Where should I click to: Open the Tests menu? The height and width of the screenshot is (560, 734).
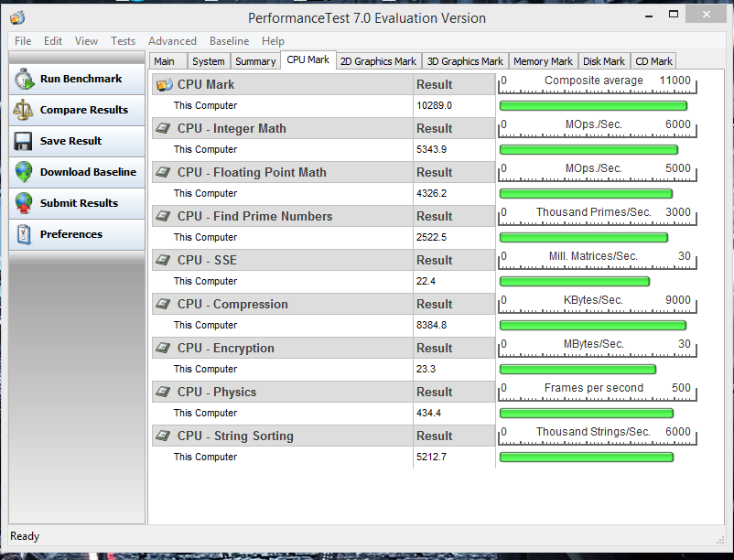point(124,41)
